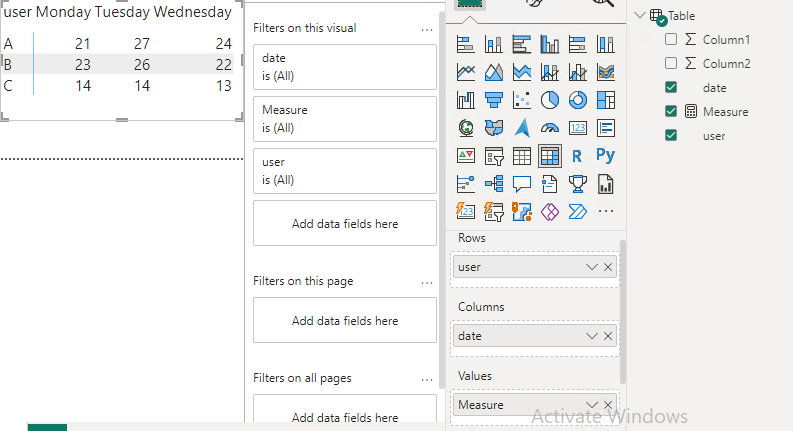Insert a Donut chart visual
Image resolution: width=793 pixels, height=431 pixels.
[x=578, y=100]
